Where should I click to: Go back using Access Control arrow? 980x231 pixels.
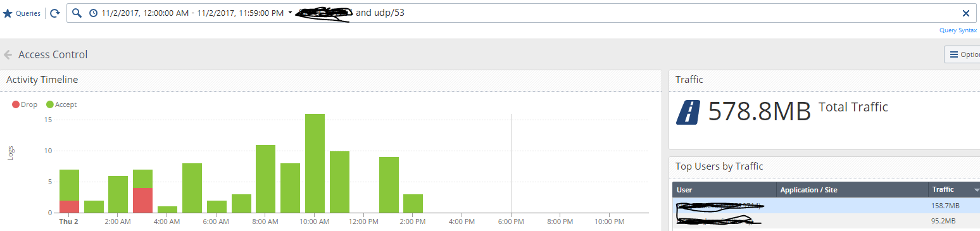click(8, 54)
